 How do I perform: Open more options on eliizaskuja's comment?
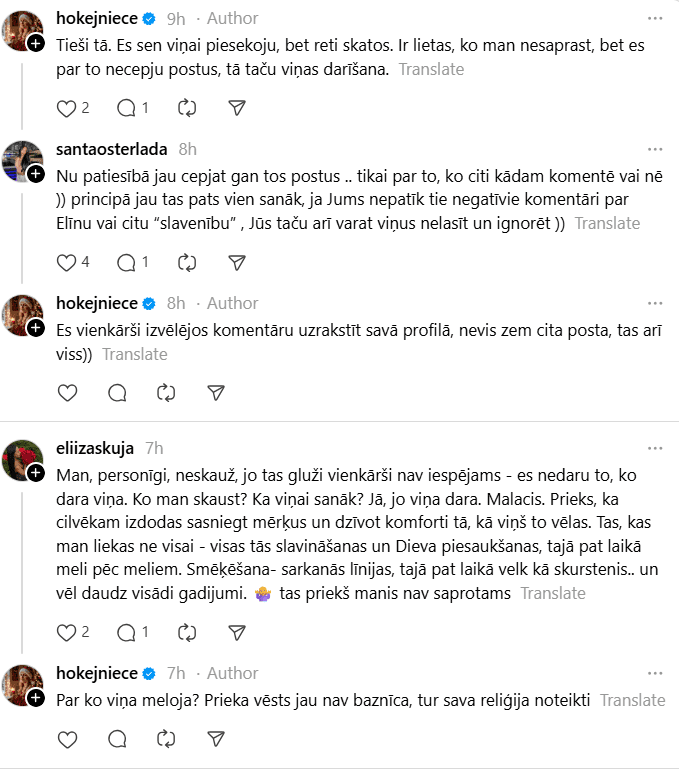654,449
